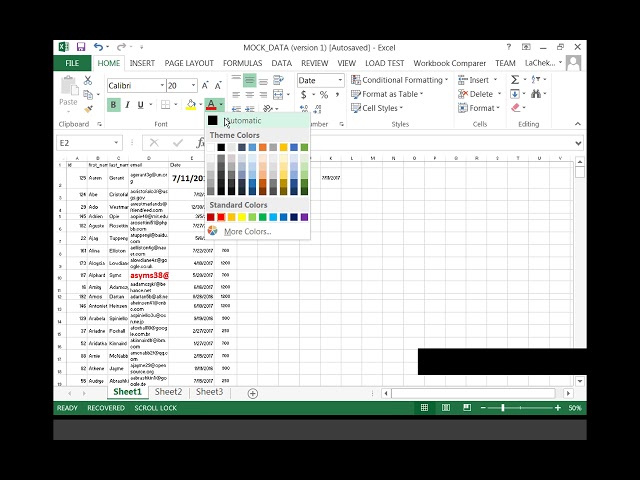Increase font size with larger A
The width and height of the screenshot is (640, 480).
pyautogui.click(x=205, y=85)
